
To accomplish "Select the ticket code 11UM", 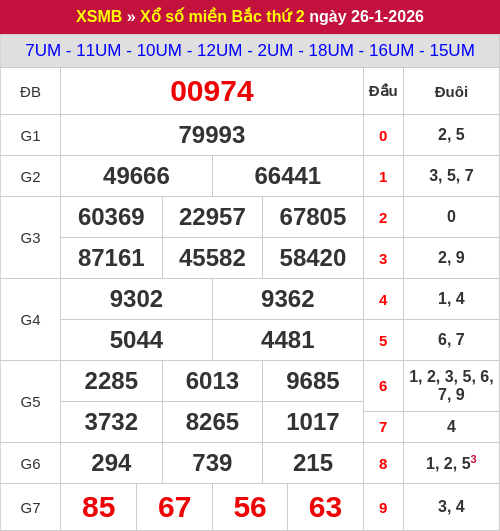I will [x=99, y=50].
